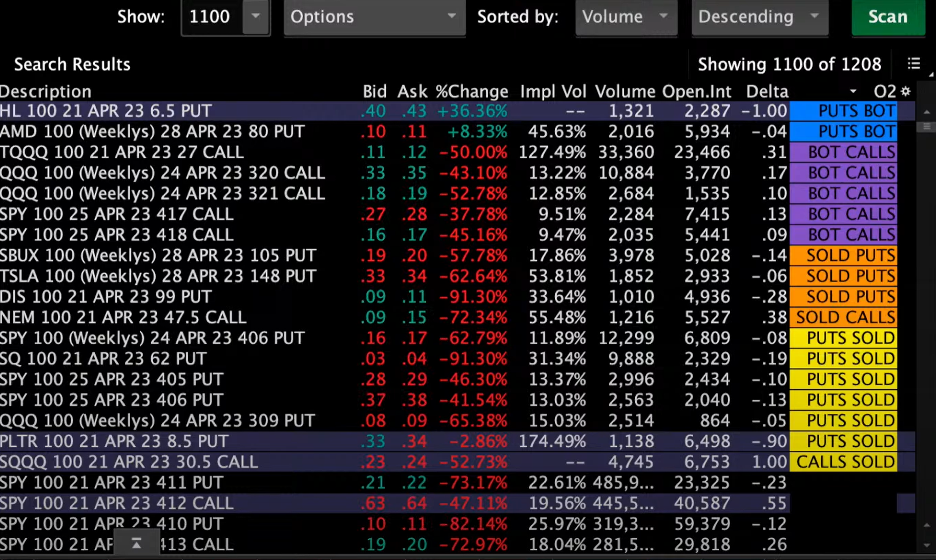Click 59,379 open interest value
The height and width of the screenshot is (560, 936).
[702, 524]
